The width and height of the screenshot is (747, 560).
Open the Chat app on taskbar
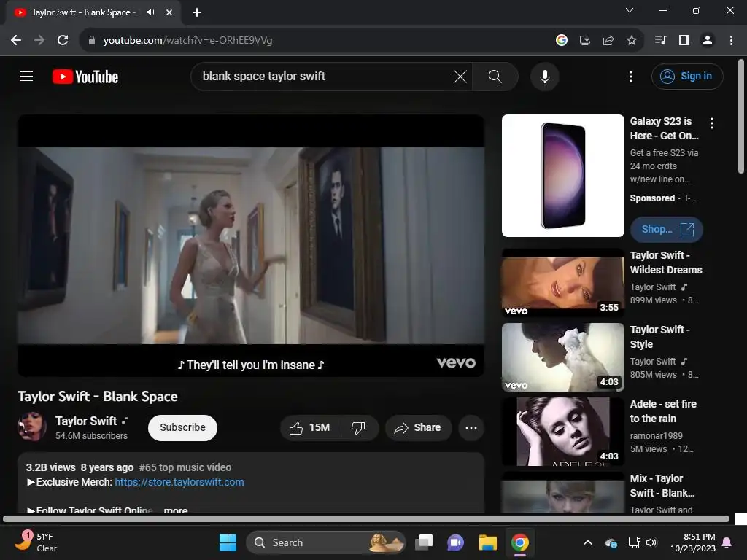click(455, 542)
